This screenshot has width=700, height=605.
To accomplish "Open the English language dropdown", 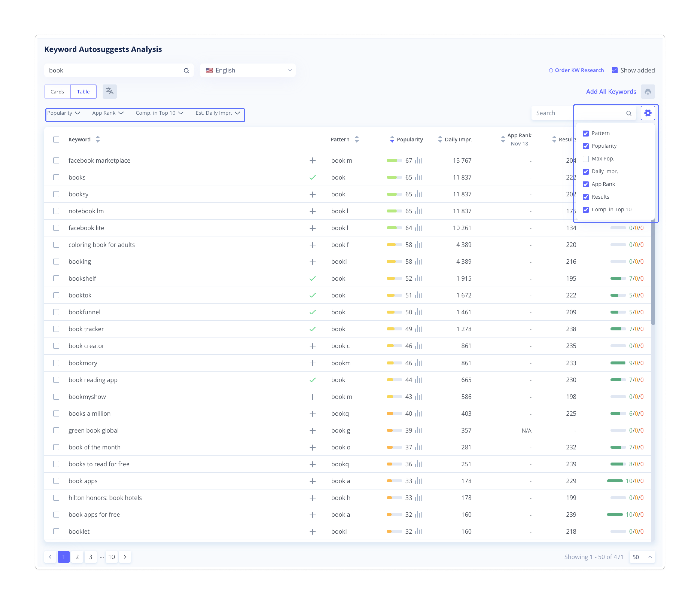I will coord(248,70).
